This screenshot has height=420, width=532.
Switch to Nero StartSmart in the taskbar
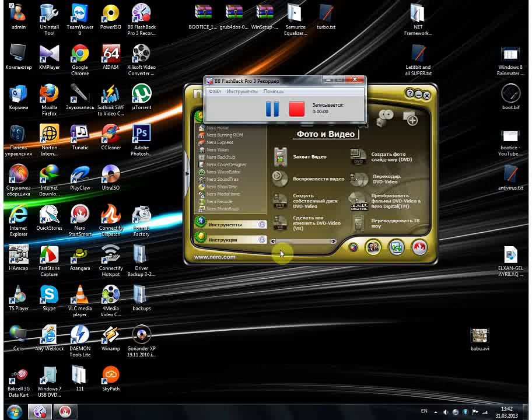tap(65, 412)
